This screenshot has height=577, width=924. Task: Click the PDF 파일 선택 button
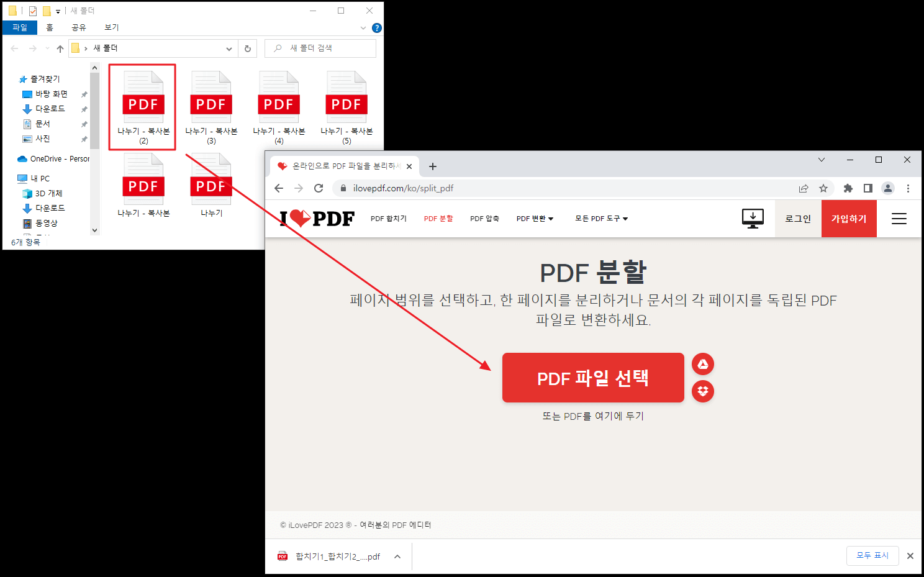pyautogui.click(x=592, y=377)
